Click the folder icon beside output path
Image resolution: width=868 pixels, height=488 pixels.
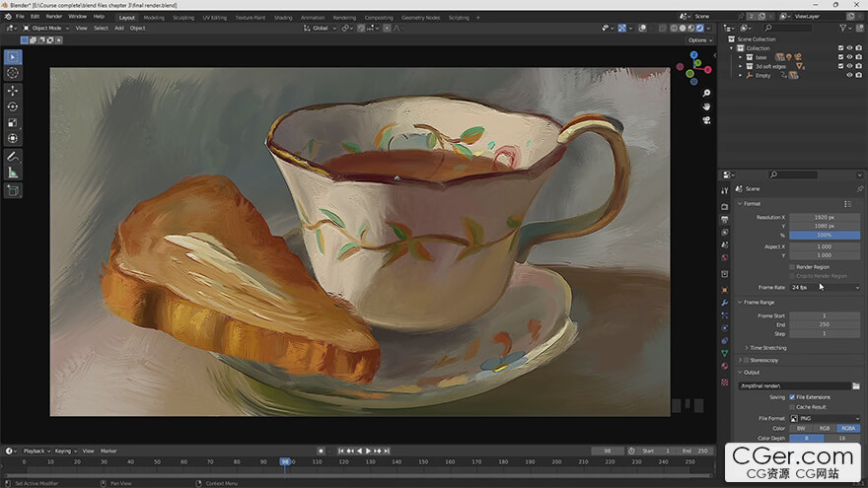(855, 385)
